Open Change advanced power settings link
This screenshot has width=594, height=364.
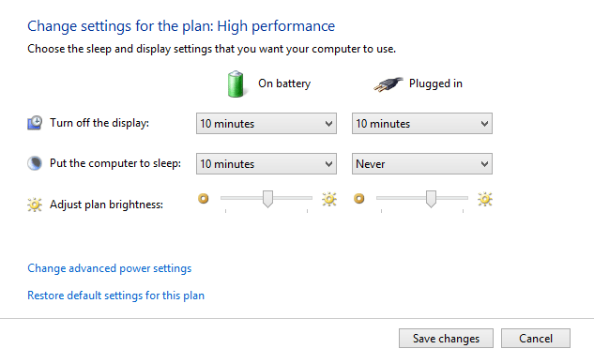(110, 268)
